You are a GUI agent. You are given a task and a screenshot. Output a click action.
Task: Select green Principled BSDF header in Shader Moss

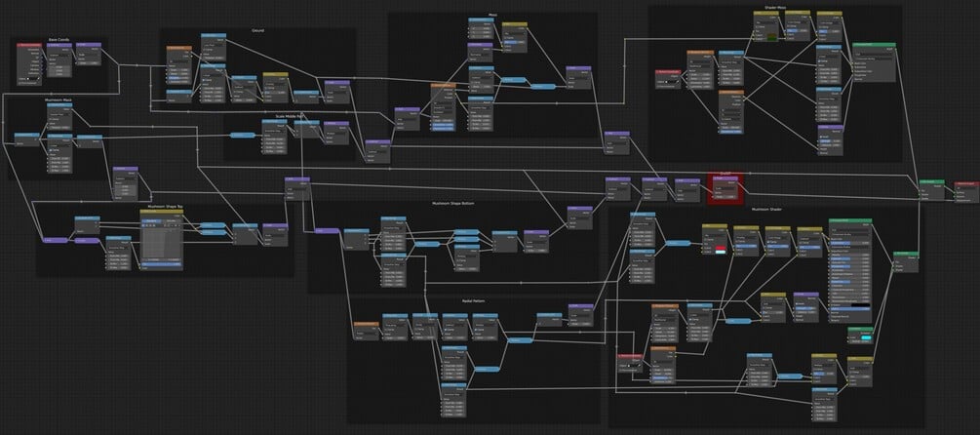[x=874, y=45]
